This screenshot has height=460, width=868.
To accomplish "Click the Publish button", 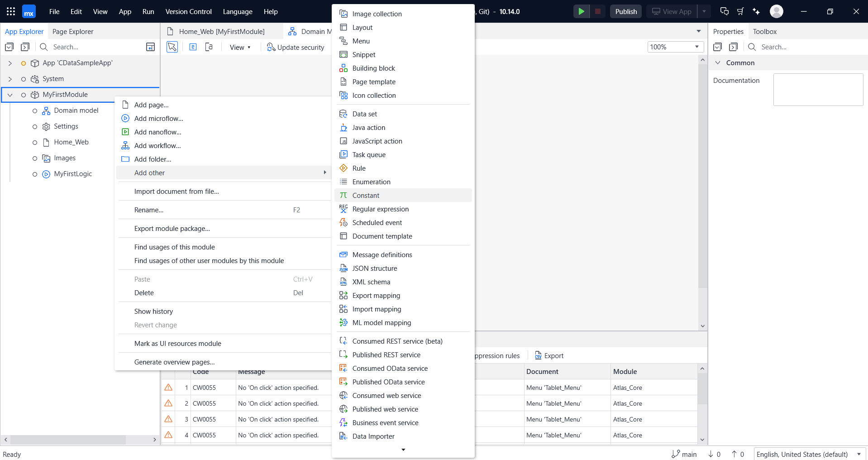I will (625, 11).
